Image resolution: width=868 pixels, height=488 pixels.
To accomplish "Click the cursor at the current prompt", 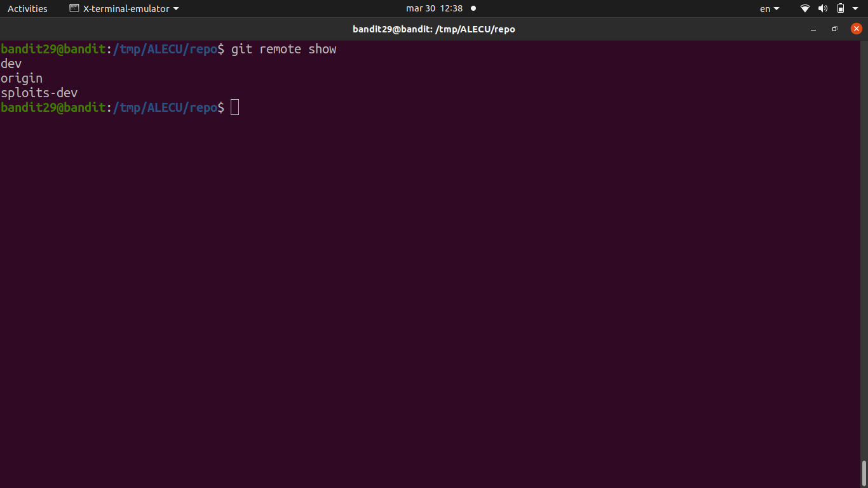I will [234, 107].
